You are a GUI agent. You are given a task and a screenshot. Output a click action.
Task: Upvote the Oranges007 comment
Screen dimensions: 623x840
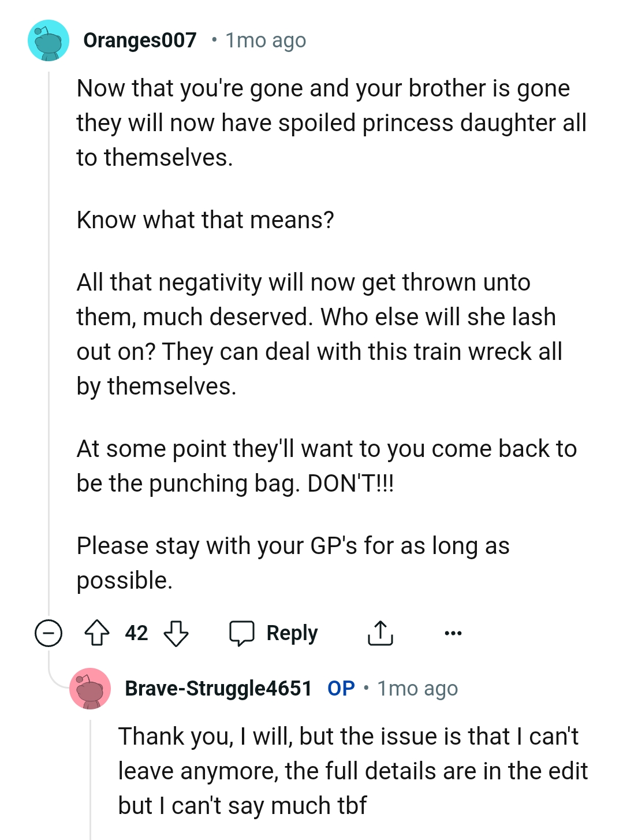coord(97,633)
